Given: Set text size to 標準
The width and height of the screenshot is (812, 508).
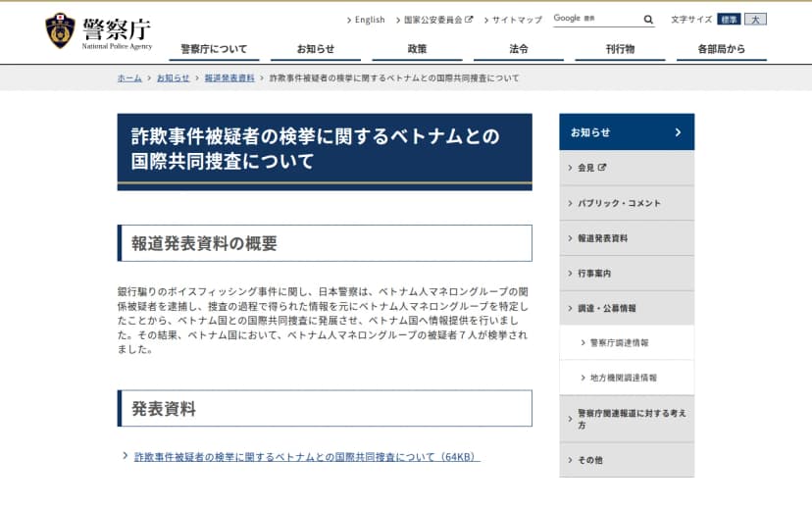Looking at the screenshot, I should pyautogui.click(x=729, y=20).
